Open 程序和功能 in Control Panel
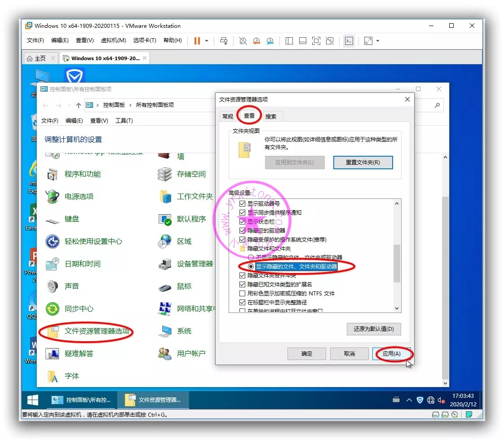504x440 pixels. click(82, 174)
